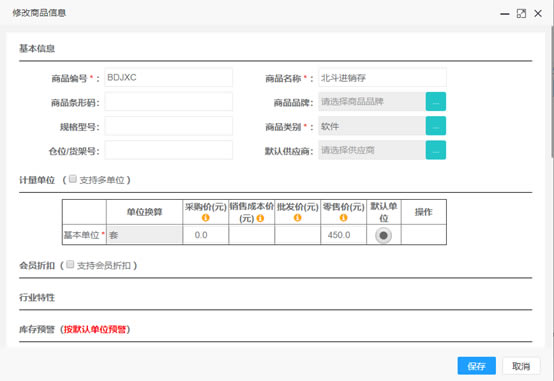
Task: Click empty 批发价 cell in 基本单位 row
Action: pos(297,235)
